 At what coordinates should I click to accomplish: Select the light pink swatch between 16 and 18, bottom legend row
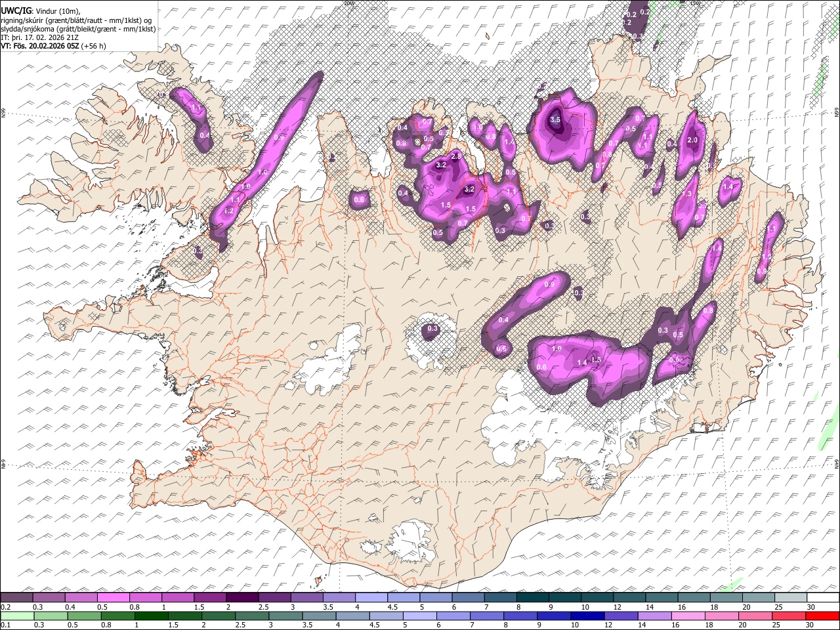click(688, 616)
